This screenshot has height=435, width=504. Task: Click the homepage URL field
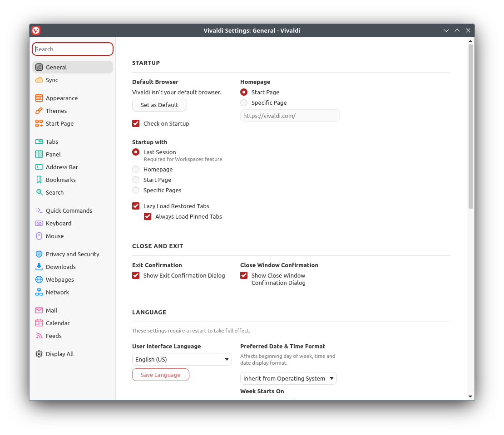tap(290, 116)
